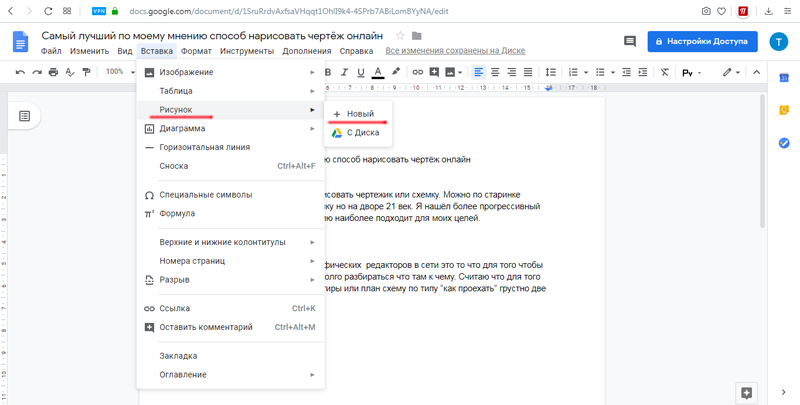Expand the bulleted list dropdown arrow

(613, 72)
